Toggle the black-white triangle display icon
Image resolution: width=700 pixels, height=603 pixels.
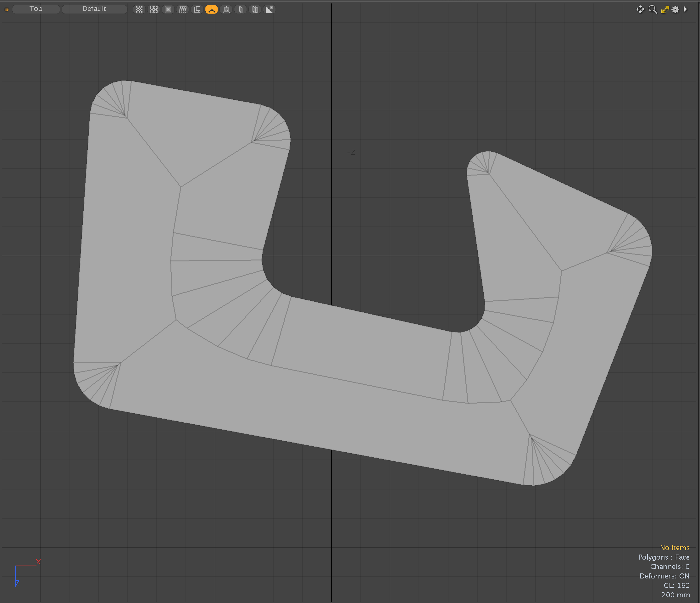pos(269,9)
